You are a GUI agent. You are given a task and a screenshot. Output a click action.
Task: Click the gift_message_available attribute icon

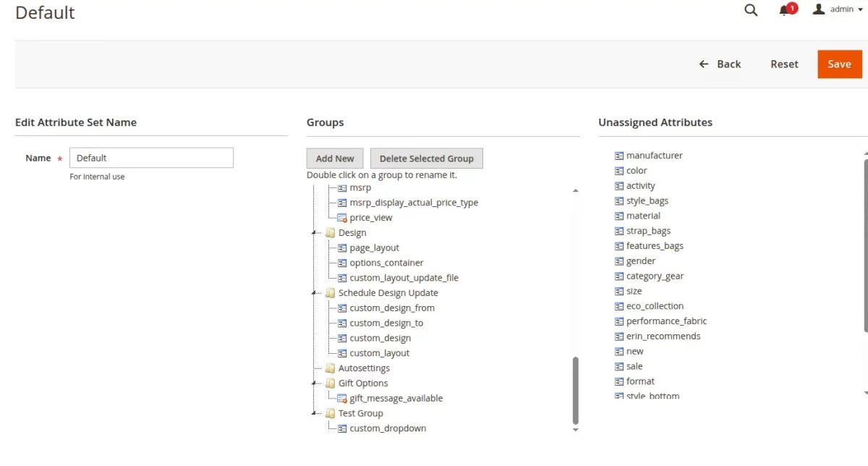click(x=342, y=399)
